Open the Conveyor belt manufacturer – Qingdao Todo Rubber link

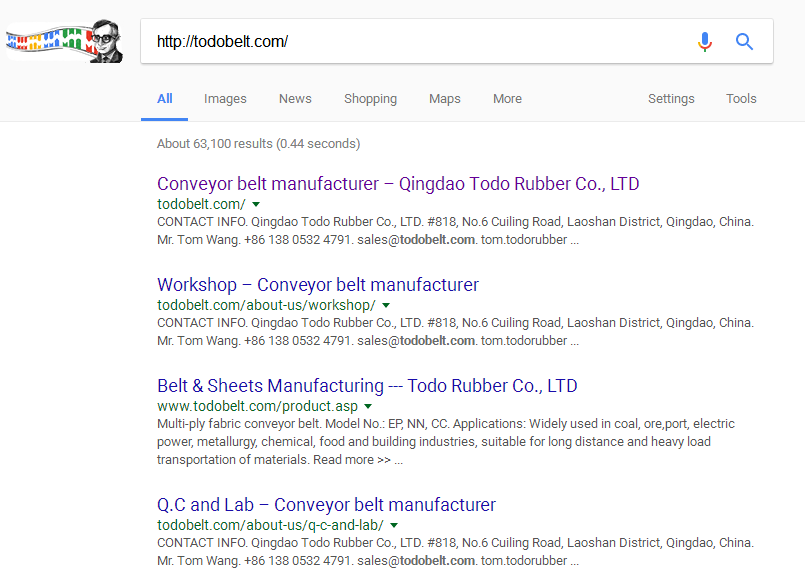click(x=398, y=184)
